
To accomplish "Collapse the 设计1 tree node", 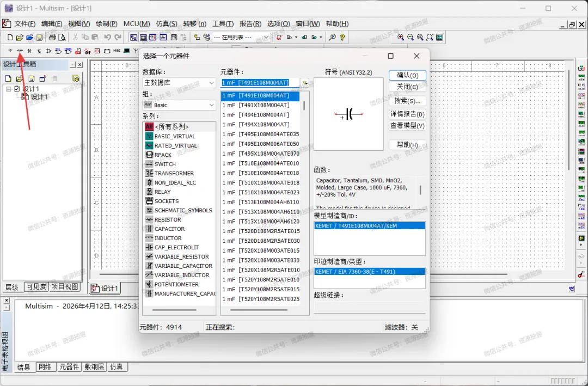I will 8,89.
